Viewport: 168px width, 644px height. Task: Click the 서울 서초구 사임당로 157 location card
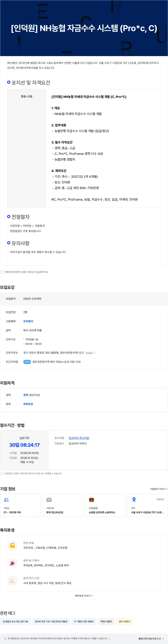pos(148,505)
